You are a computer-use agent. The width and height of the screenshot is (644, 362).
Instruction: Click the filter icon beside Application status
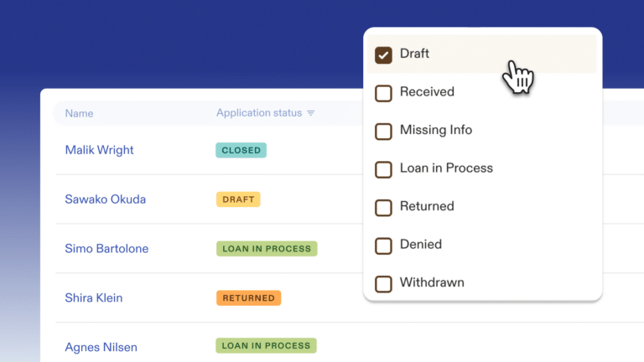(x=311, y=113)
